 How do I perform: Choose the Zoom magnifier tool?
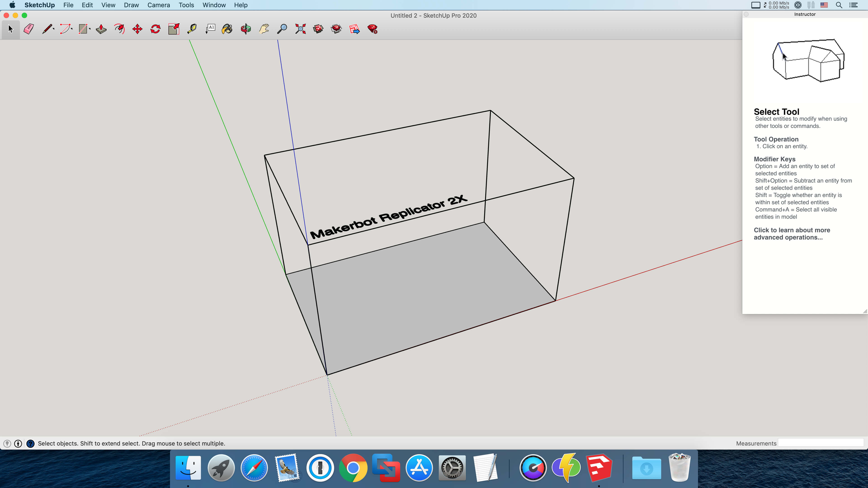(282, 29)
